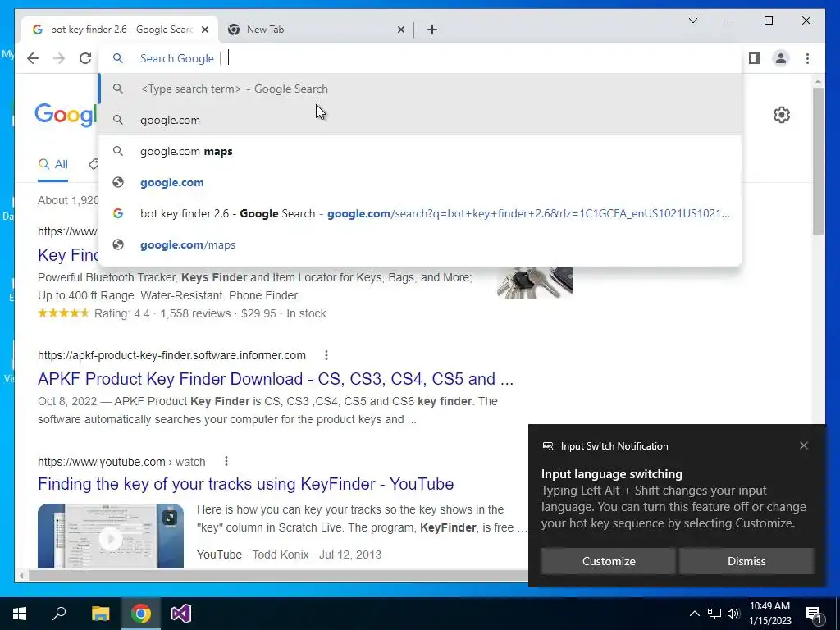
Task: Select the google.com/maps URL suggestion
Action: click(x=421, y=244)
